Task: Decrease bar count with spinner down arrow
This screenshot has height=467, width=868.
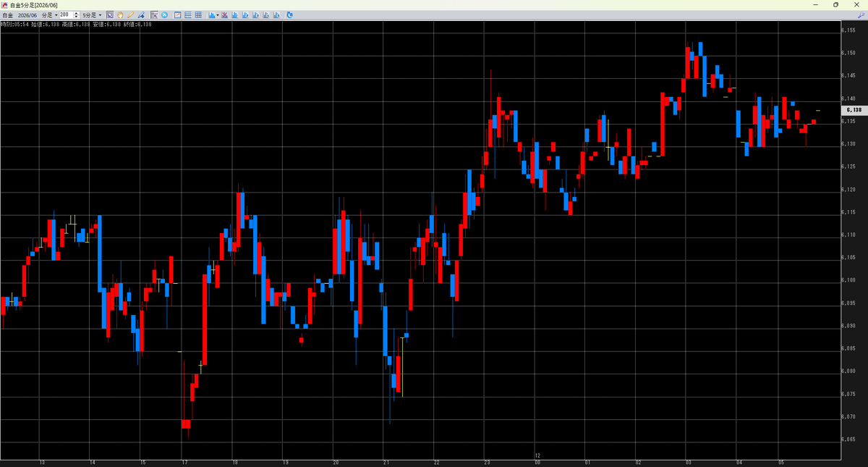Action: tap(77, 17)
